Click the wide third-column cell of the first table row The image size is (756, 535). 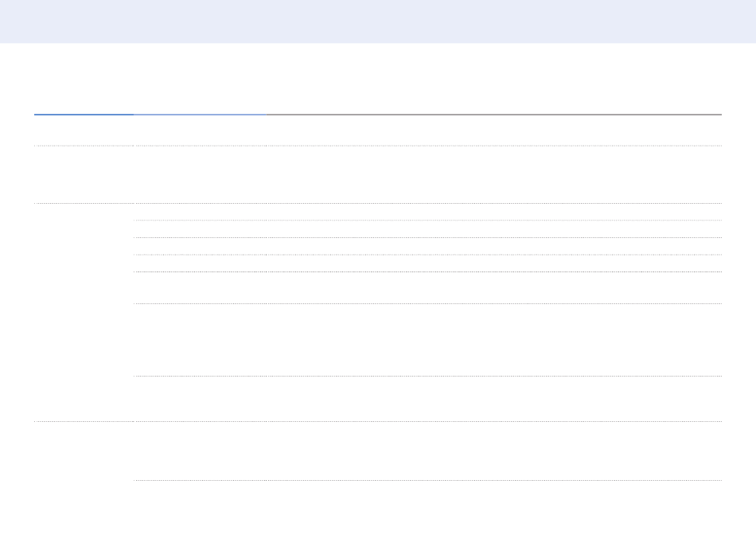coord(493,174)
